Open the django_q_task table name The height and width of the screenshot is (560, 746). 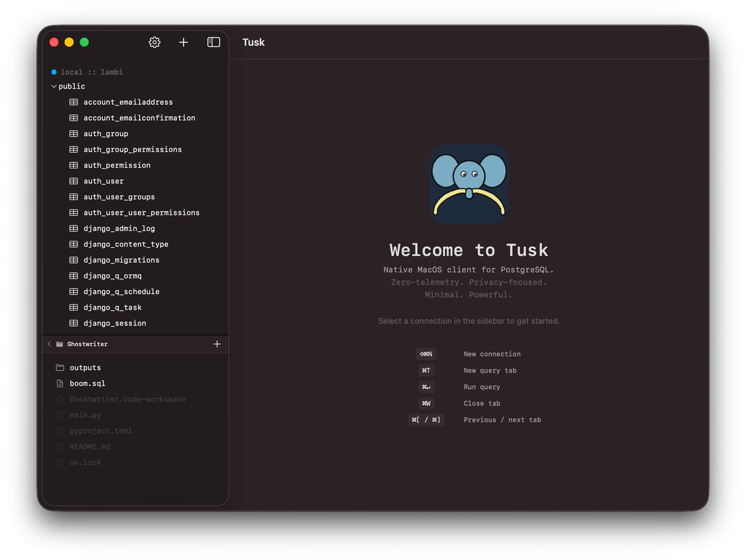click(x=113, y=308)
